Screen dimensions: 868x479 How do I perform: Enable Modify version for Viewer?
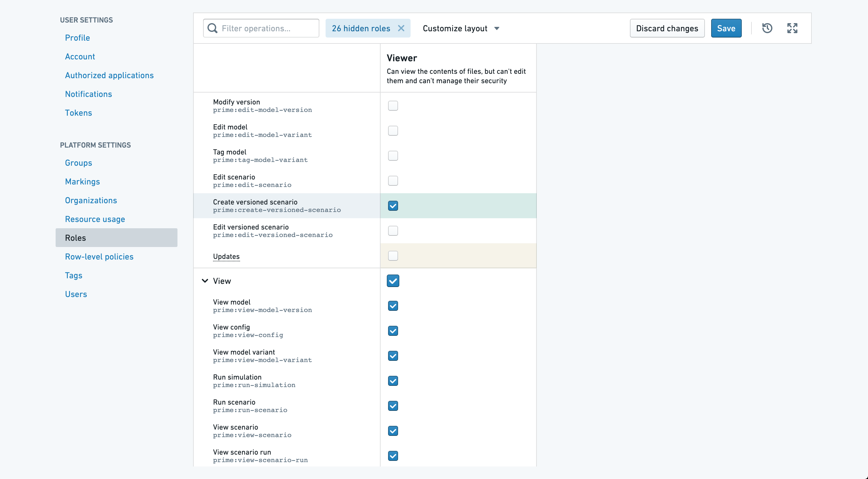pyautogui.click(x=393, y=106)
